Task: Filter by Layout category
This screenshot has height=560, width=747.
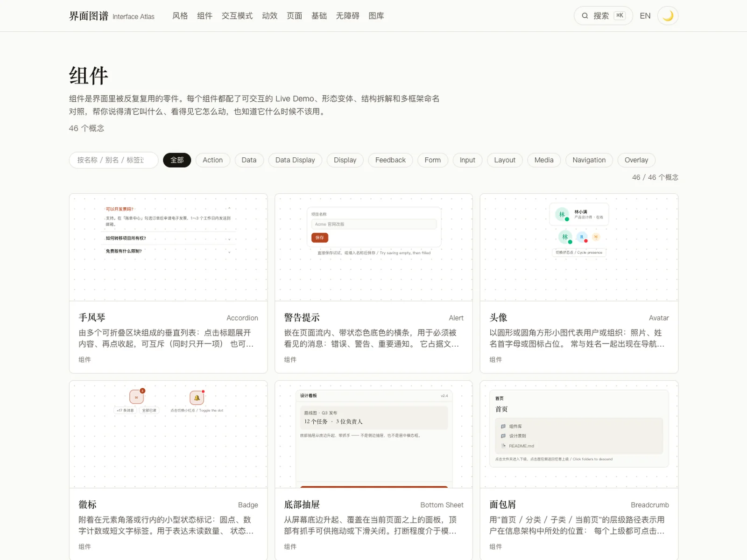Action: (505, 160)
